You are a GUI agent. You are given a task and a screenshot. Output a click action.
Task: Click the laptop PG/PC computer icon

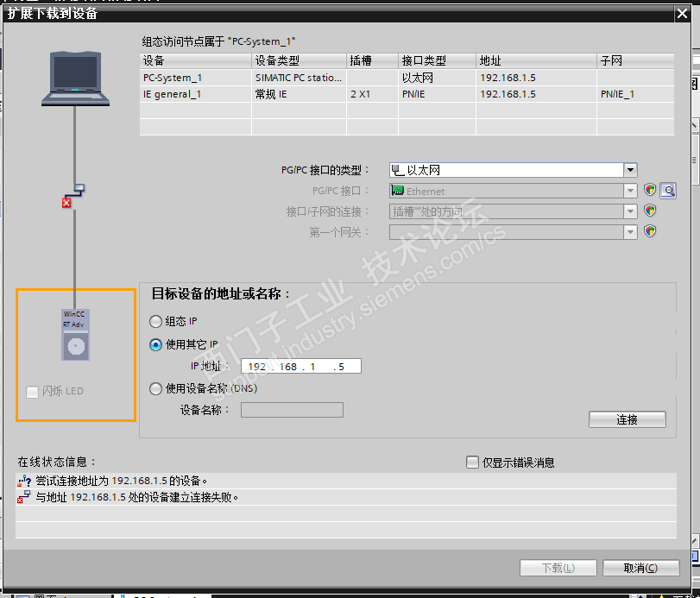[75, 79]
